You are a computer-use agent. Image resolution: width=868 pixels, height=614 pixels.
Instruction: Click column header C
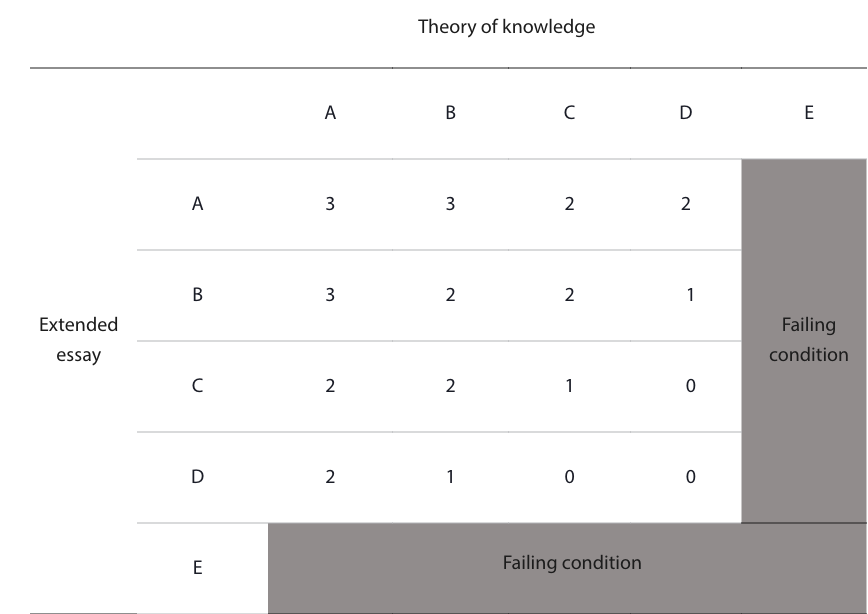tap(569, 113)
